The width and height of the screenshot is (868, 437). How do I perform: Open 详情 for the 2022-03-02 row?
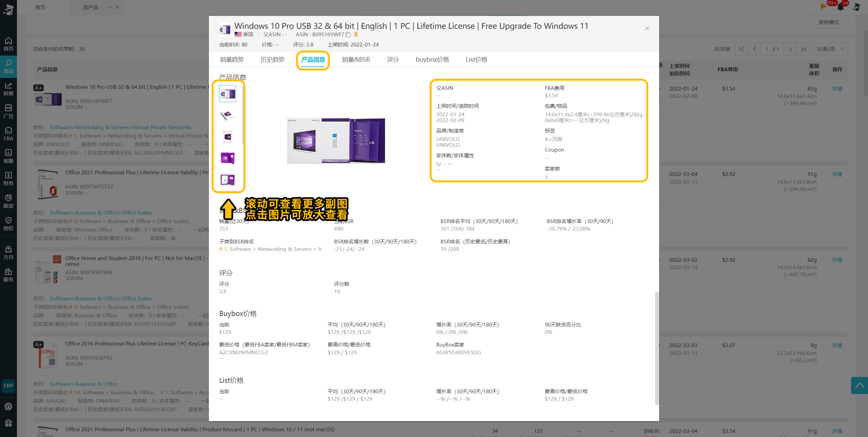pyautogui.click(x=837, y=260)
